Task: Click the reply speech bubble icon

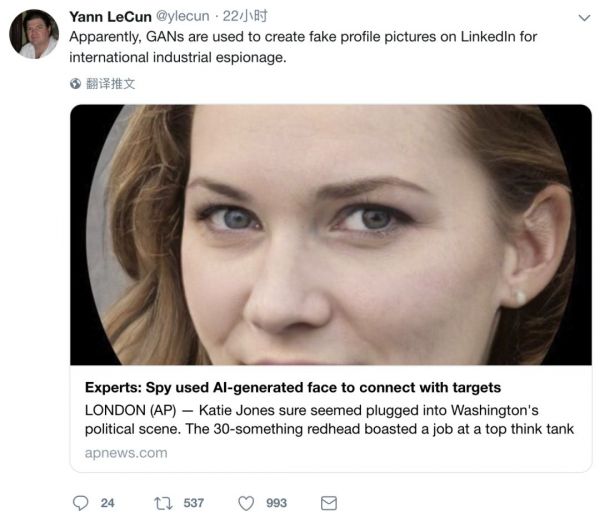Action: point(81,502)
